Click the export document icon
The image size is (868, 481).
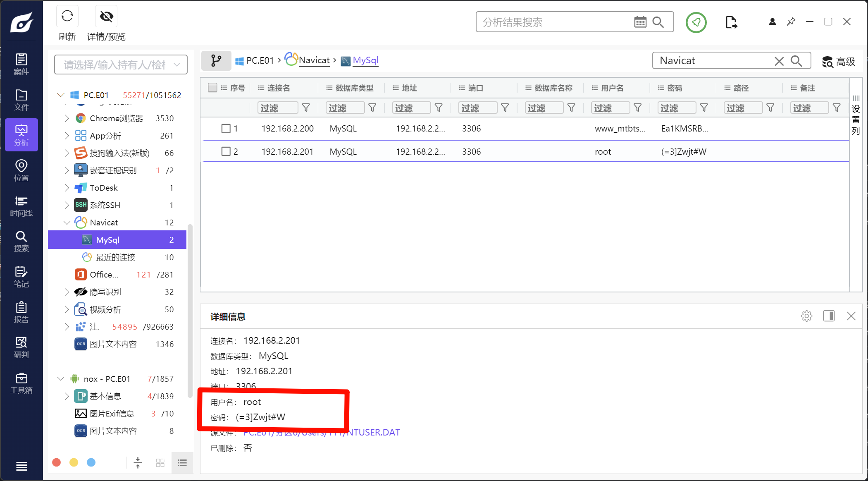(731, 22)
